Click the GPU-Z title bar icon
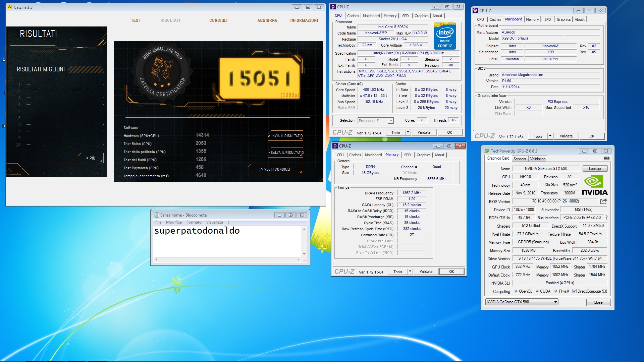The width and height of the screenshot is (644, 362). (x=487, y=151)
